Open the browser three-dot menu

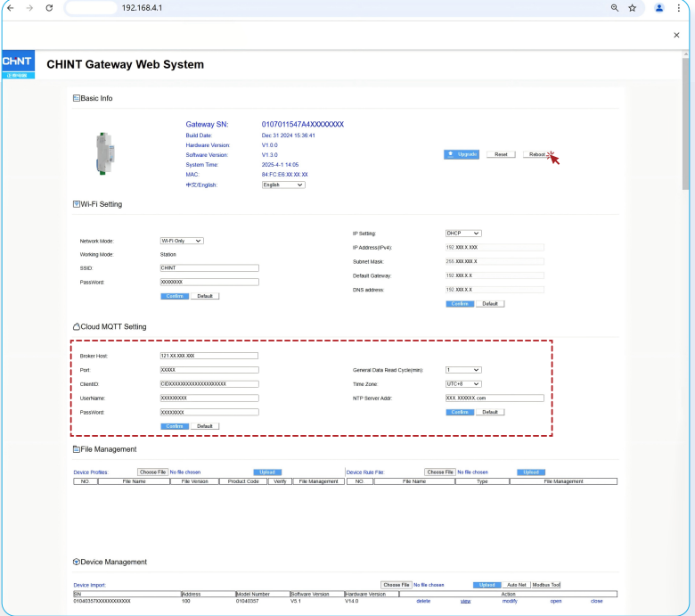click(x=679, y=8)
